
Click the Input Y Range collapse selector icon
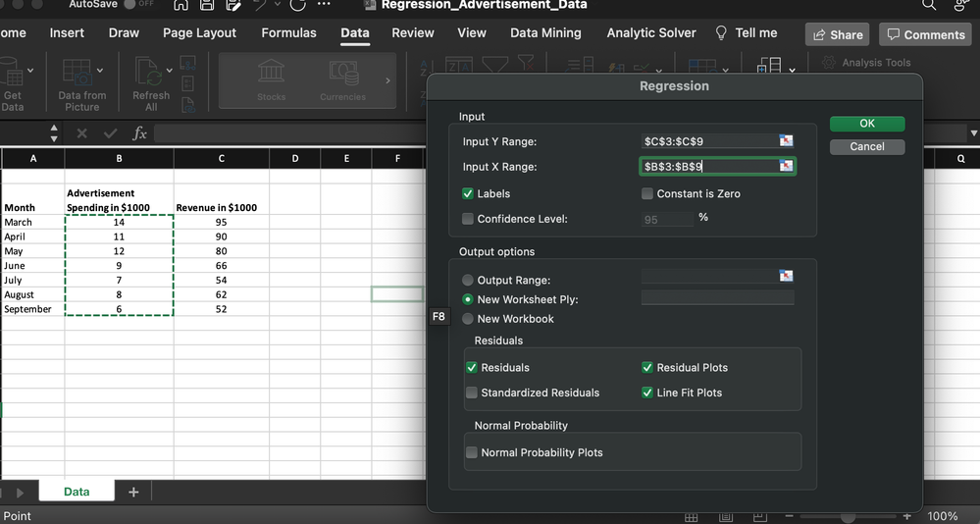coord(786,140)
